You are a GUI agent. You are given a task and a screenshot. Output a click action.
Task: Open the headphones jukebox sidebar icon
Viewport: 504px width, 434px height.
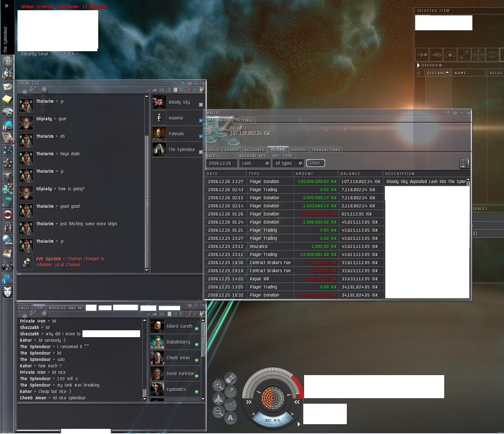point(7,266)
